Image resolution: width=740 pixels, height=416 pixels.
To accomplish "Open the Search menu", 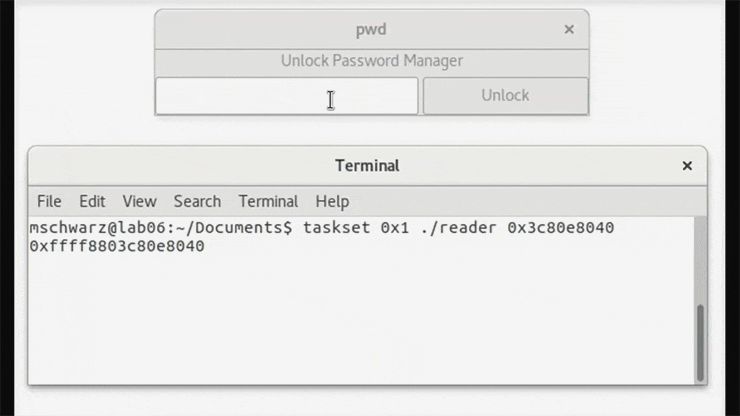I will tap(197, 202).
